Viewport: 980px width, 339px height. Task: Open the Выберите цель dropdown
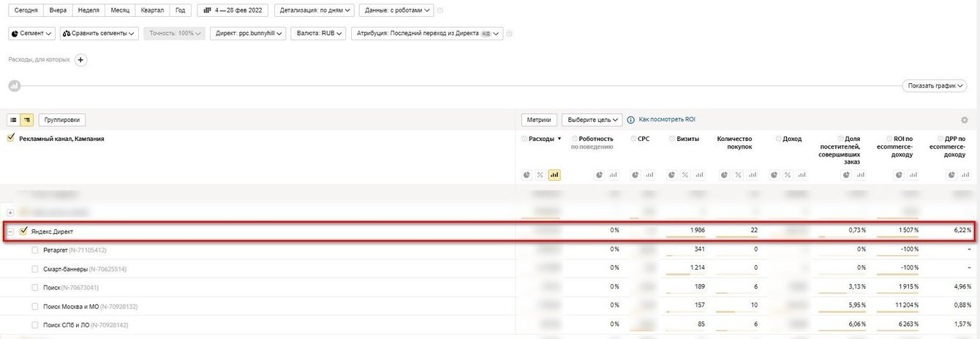[592, 120]
